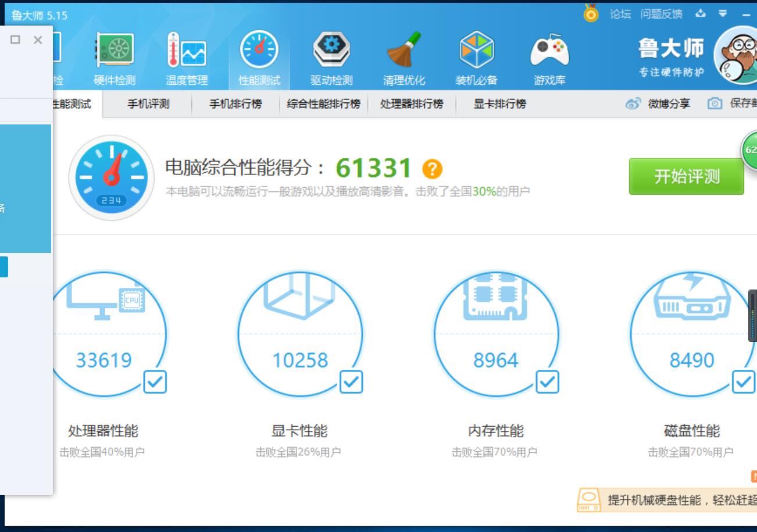Click the orange question mark beside score
Image resolution: width=757 pixels, height=532 pixels.
[x=432, y=169]
